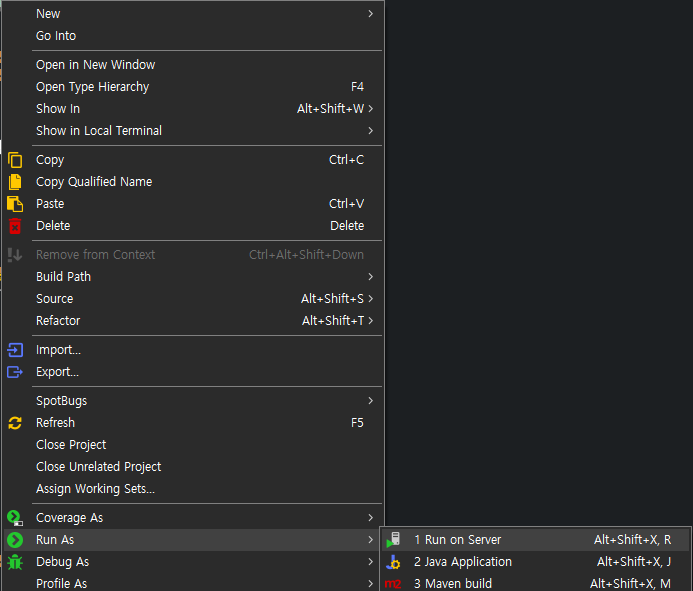
Task: Click the F4 shortcut text
Action: click(x=357, y=87)
